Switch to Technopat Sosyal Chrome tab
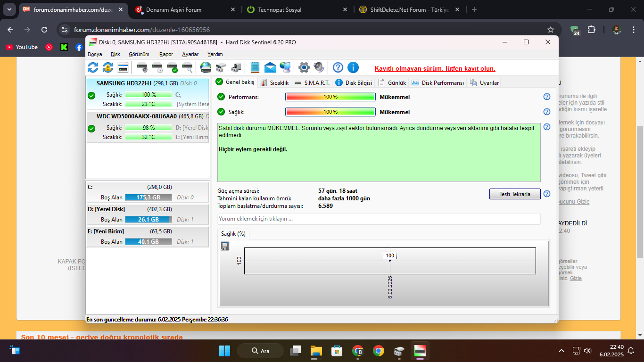Viewport: 644px width, 362px height. click(297, 9)
